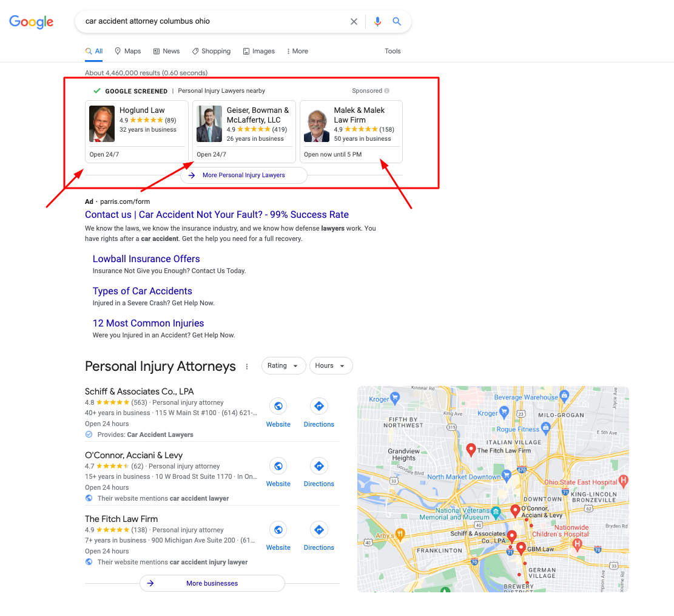Click the search magnifier icon
The width and height of the screenshot is (674, 616).
(x=397, y=21)
